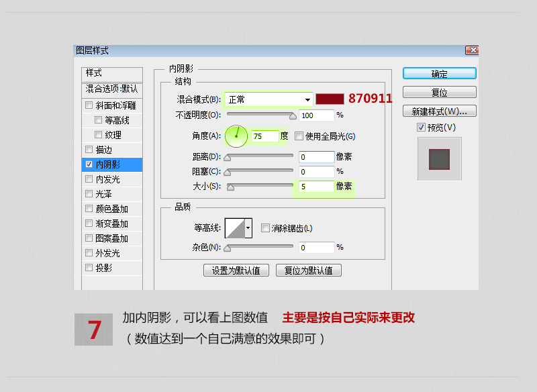Select the 描边 style row label
The image size is (537, 392).
coord(104,150)
